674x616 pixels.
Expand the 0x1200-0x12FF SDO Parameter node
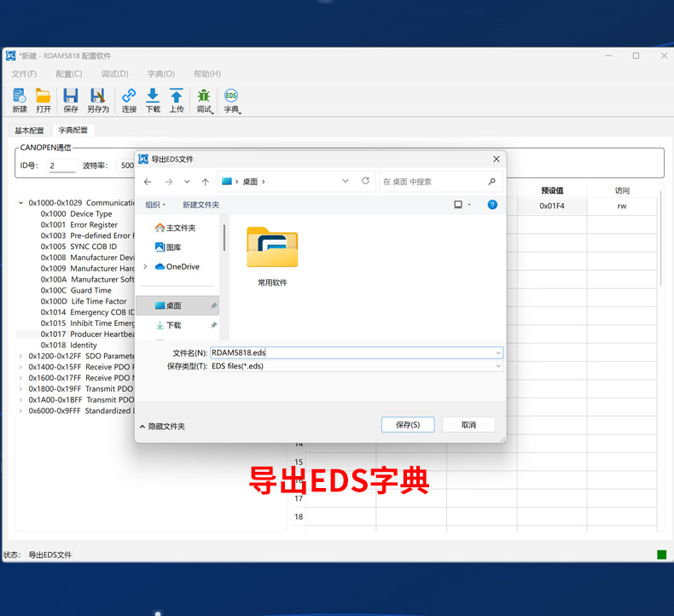pos(20,356)
